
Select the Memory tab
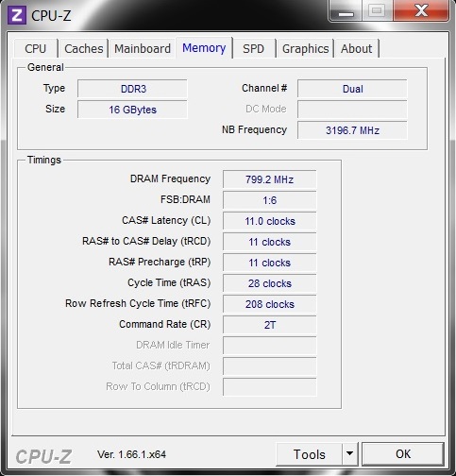[x=204, y=47]
